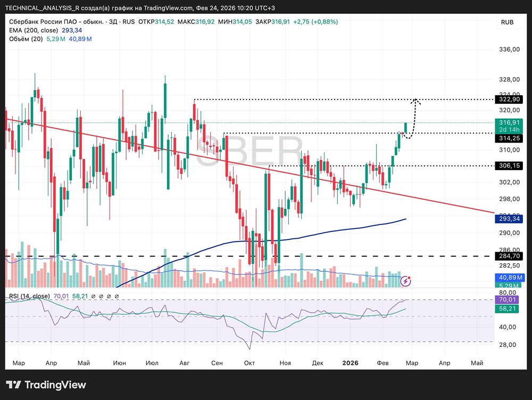532x400 pixels.
Task: Click last empty-value symbol in RSI legend
Action: pyautogui.click(x=117, y=296)
